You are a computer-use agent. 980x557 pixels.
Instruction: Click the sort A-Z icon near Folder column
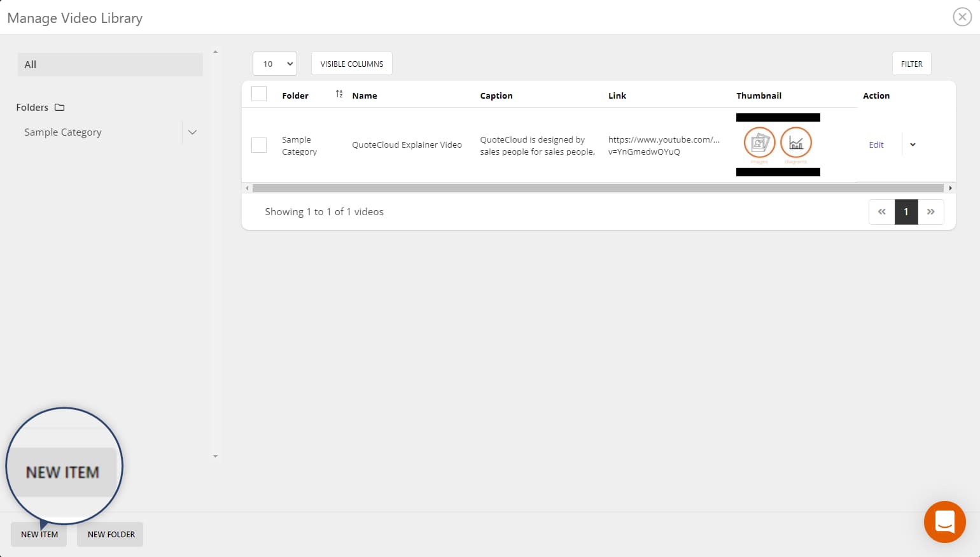338,93
